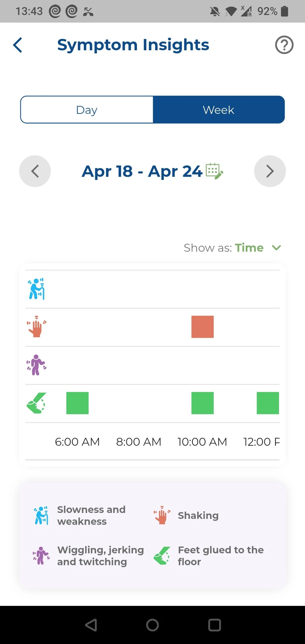305x644 pixels.
Task: Switch view to Day
Action: tap(87, 110)
